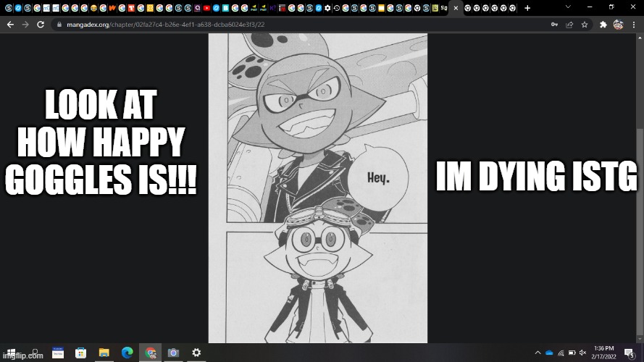Click the browser forward arrow

(x=25, y=25)
